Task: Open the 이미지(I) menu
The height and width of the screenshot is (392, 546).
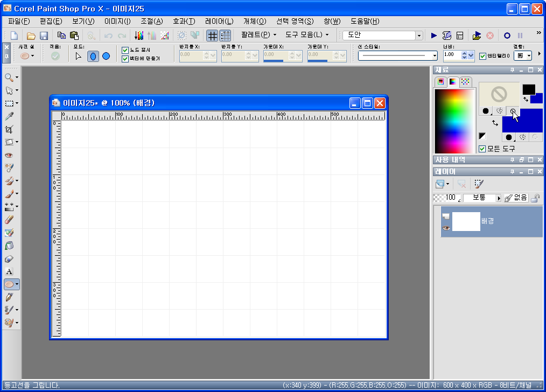Action: click(117, 21)
